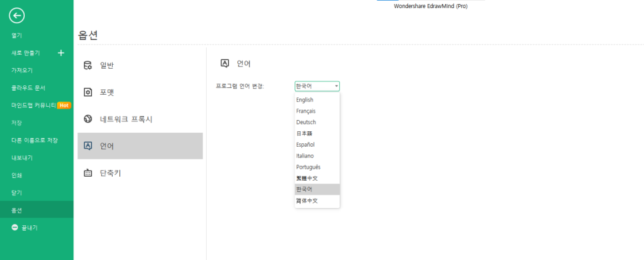
Task: Click the 언어 section heading text
Action: [243, 63]
